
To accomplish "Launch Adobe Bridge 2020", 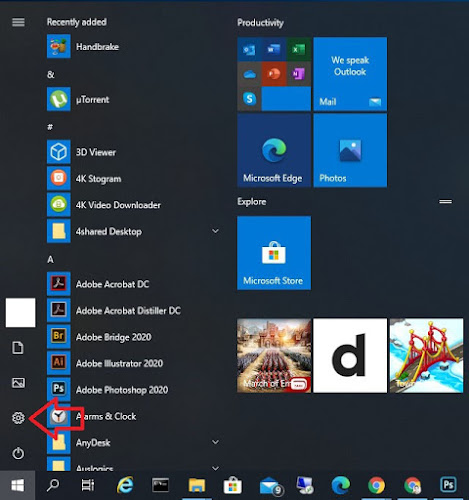I will point(133,337).
